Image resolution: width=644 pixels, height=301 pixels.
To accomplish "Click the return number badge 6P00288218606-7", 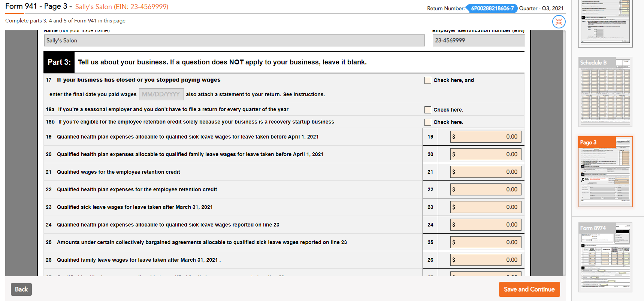I will 492,8.
